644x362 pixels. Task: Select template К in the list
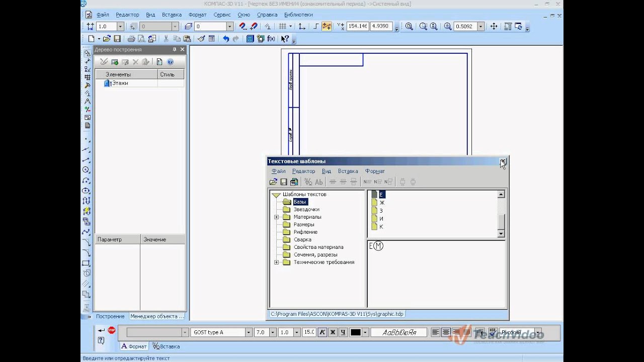[x=381, y=227]
